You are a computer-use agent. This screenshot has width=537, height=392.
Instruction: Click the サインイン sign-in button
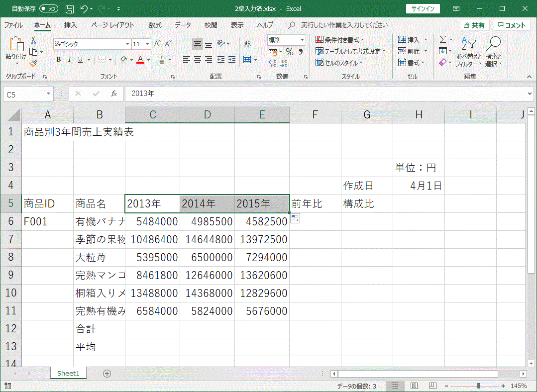(x=423, y=9)
